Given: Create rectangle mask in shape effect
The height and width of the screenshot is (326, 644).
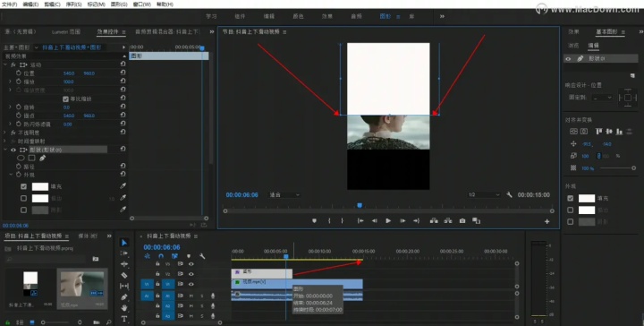Looking at the screenshot, I should [x=31, y=158].
